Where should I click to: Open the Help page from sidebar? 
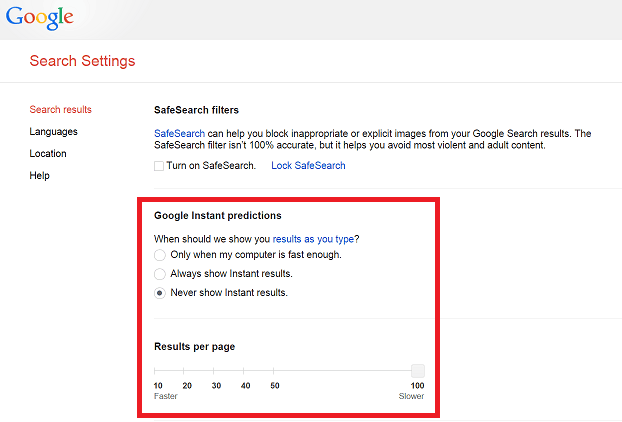(x=39, y=176)
